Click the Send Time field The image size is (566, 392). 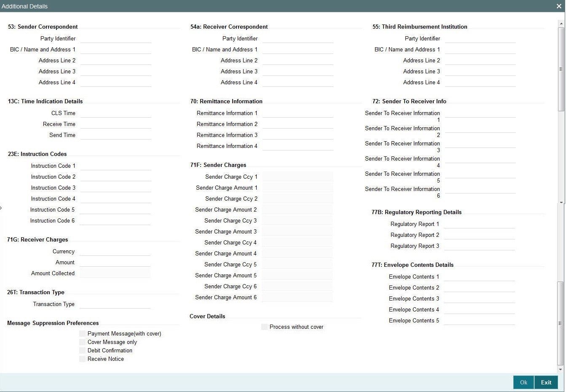coord(116,135)
